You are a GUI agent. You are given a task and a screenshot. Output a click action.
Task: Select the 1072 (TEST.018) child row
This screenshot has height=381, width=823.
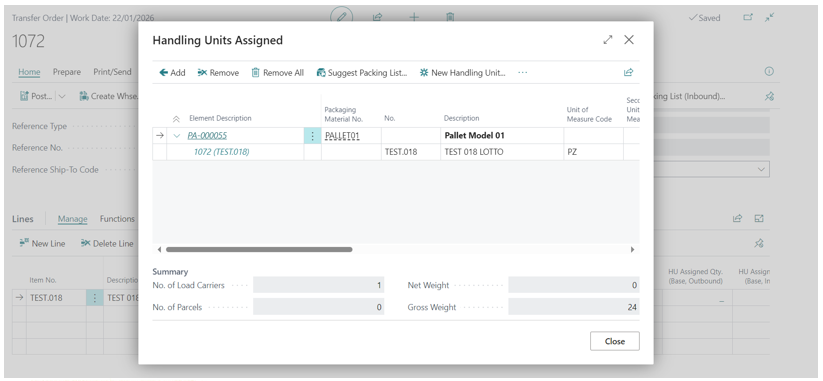[221, 152]
